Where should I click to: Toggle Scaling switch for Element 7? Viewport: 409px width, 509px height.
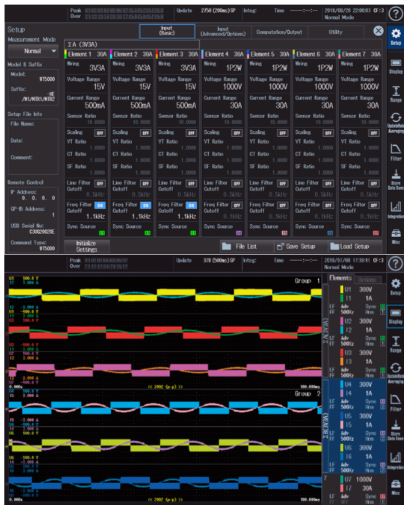374,133
